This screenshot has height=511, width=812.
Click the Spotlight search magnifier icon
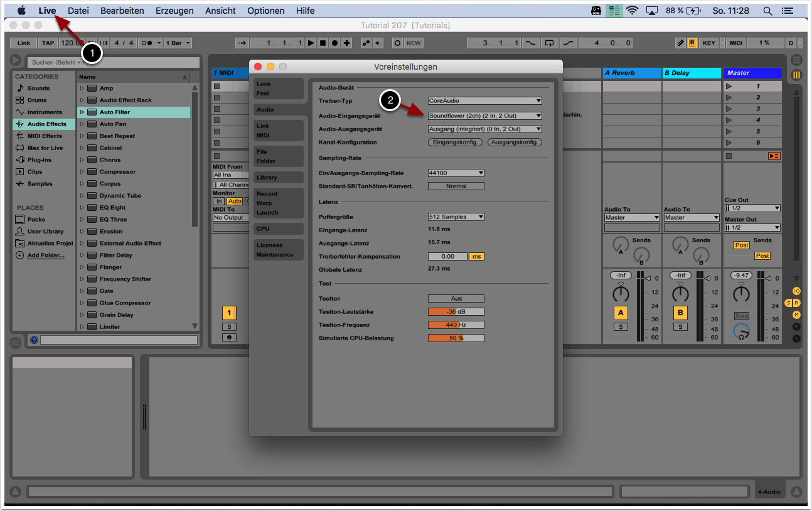[767, 11]
